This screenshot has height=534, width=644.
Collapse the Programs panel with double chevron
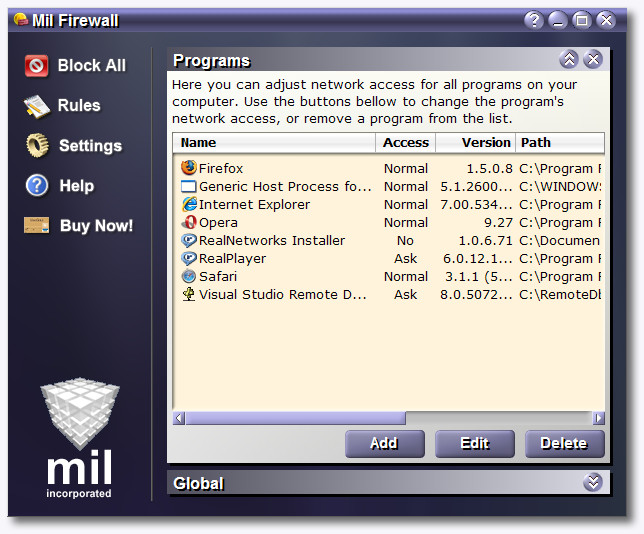[x=569, y=60]
